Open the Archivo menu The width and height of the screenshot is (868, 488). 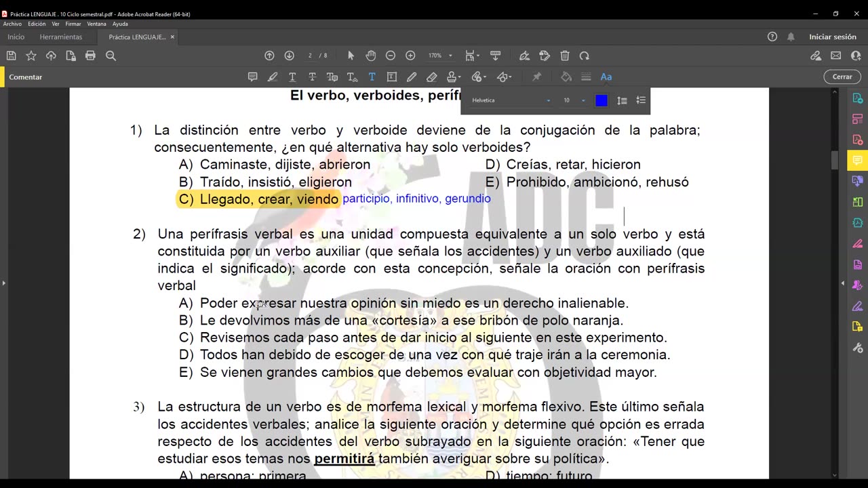(12, 24)
